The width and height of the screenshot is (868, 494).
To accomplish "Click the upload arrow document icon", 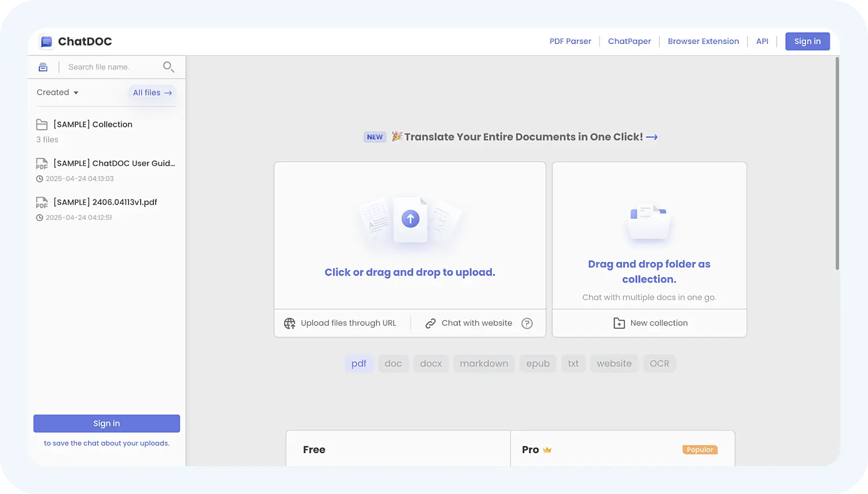I will pyautogui.click(x=410, y=219).
